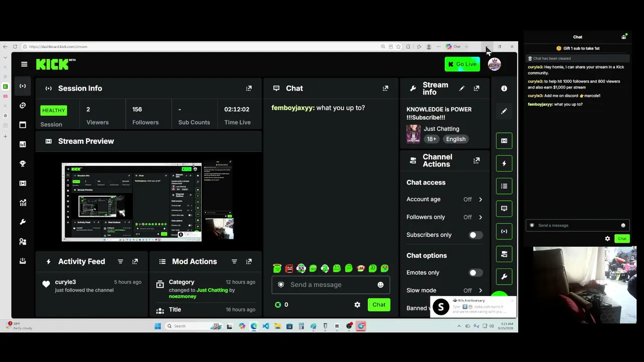Open Visual Studio Code from the taskbar
644x362 pixels.
[266, 326]
